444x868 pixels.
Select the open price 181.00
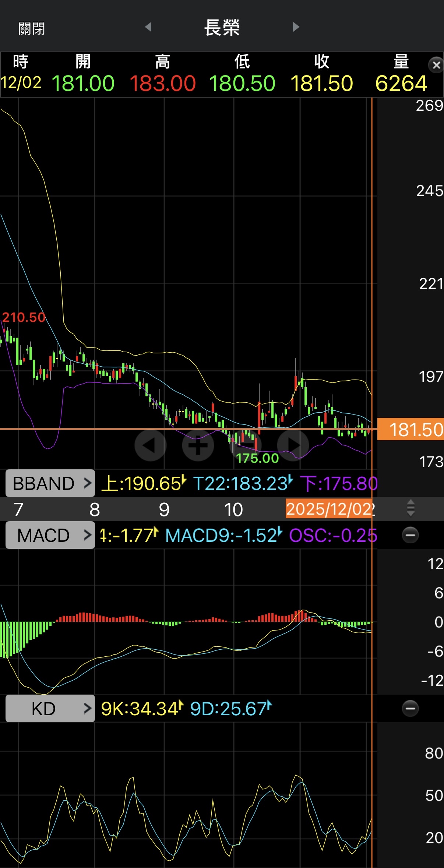[x=83, y=83]
